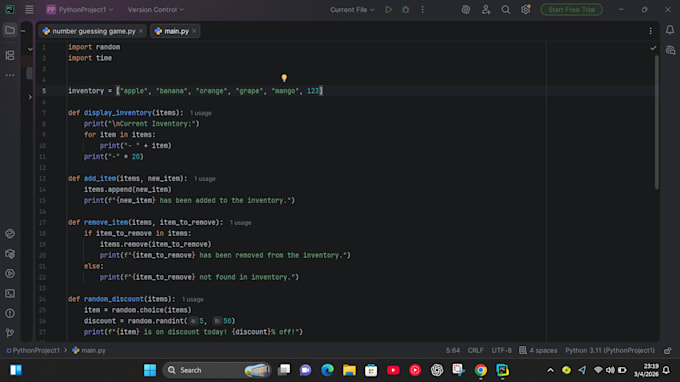Open the Notifications bell in right sidebar

coord(670,30)
